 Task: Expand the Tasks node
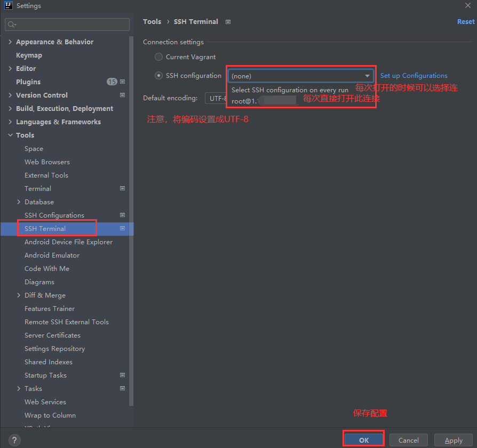click(19, 389)
